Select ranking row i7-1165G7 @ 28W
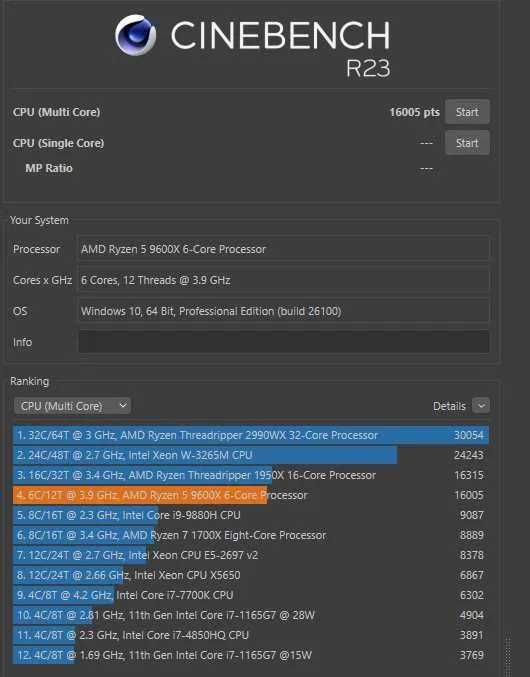The image size is (530, 677). pyautogui.click(x=251, y=615)
